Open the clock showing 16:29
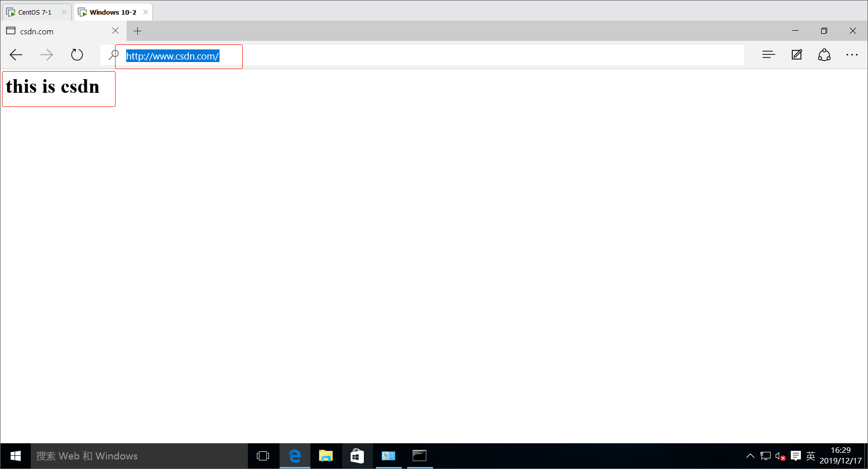The width and height of the screenshot is (868, 469). 841,455
